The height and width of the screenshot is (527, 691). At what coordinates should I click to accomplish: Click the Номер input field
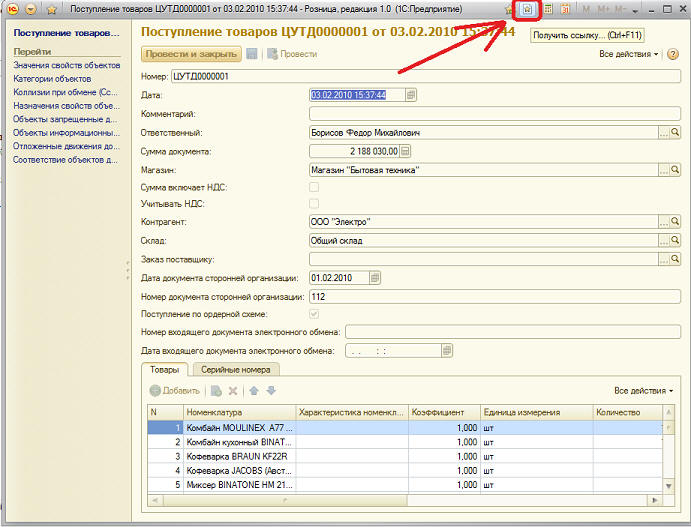[426, 76]
